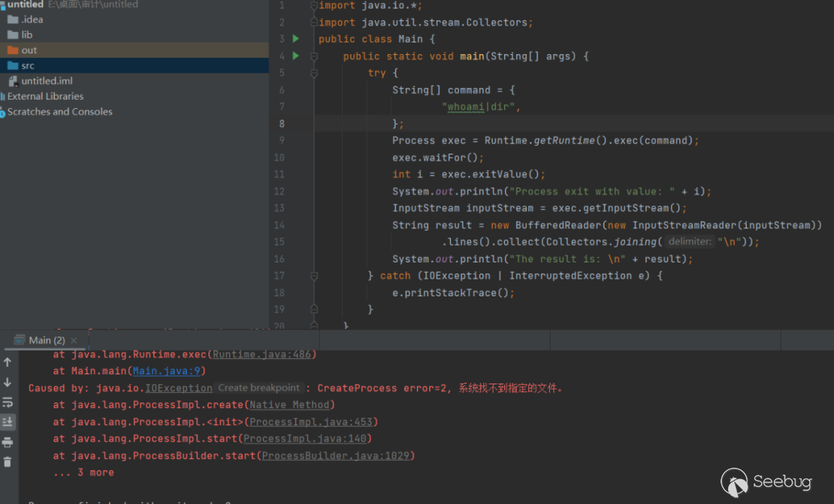The height and width of the screenshot is (504, 834).
Task: Click the Down the Stack Trace arrow
Action: pos(8,382)
